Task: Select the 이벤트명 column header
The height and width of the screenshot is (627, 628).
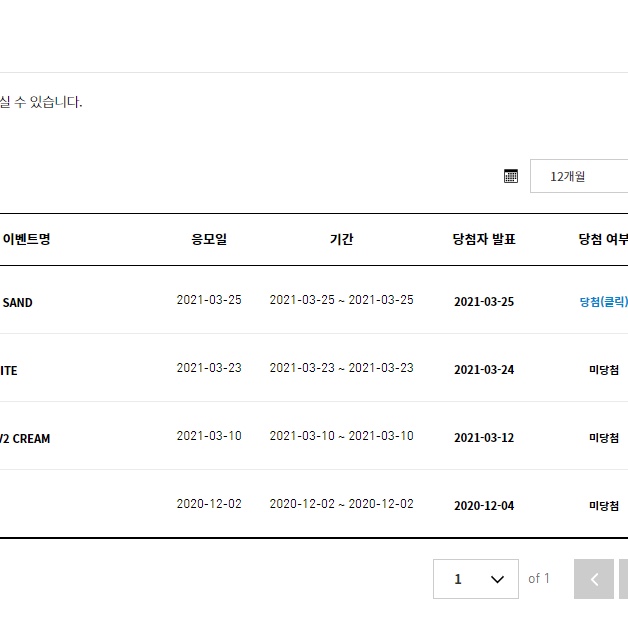Action: (26, 239)
